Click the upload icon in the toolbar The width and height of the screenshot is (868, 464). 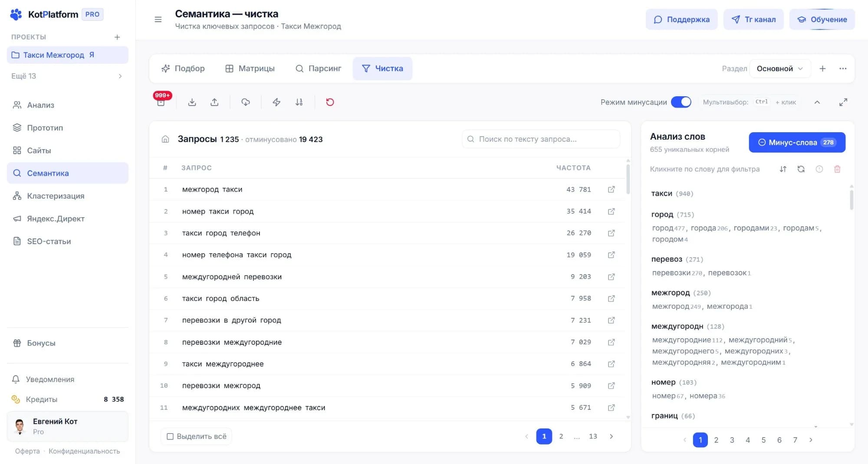tap(214, 102)
